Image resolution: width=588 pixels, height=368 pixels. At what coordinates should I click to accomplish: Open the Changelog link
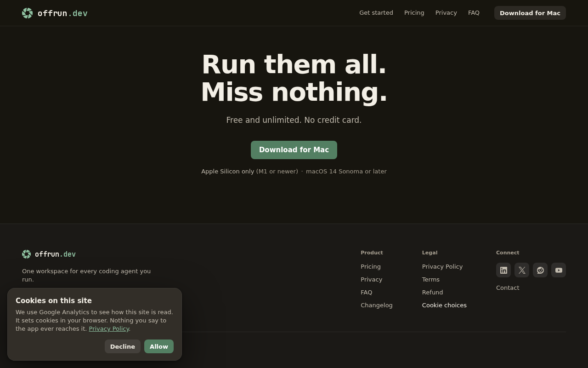[x=377, y=305]
